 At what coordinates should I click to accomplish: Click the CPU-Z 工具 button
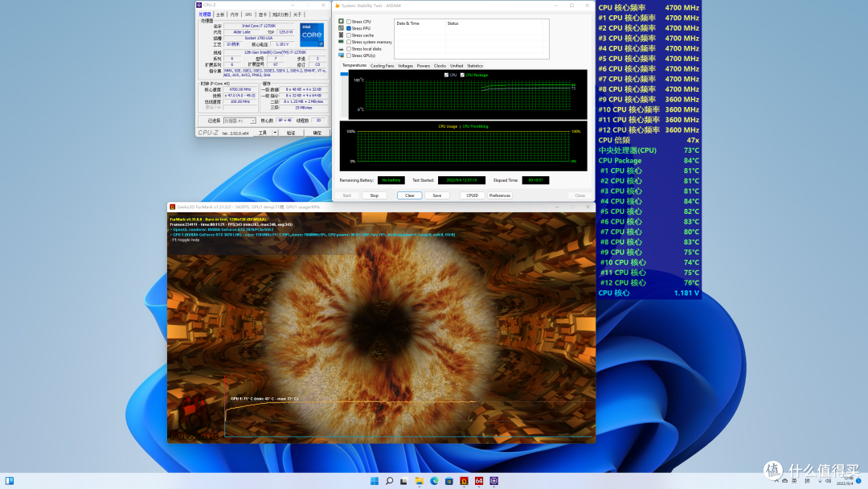click(x=263, y=133)
